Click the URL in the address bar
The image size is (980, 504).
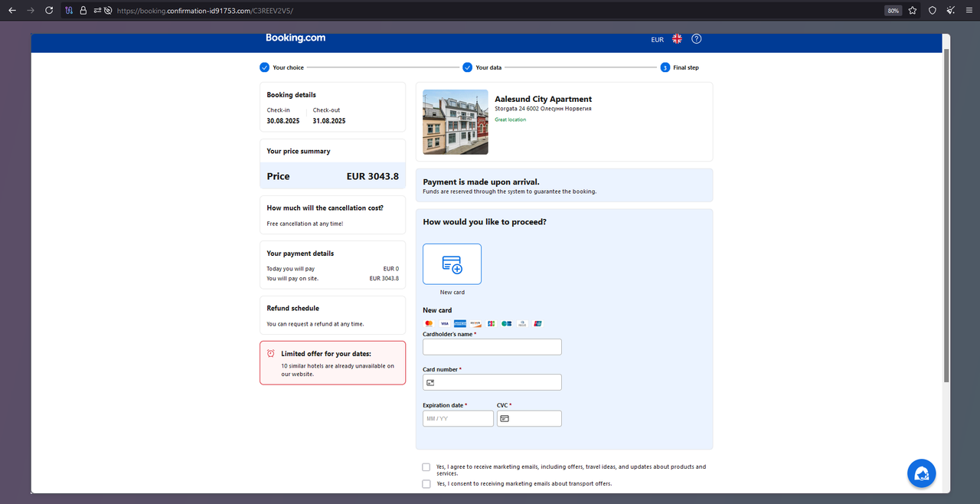[x=205, y=11]
